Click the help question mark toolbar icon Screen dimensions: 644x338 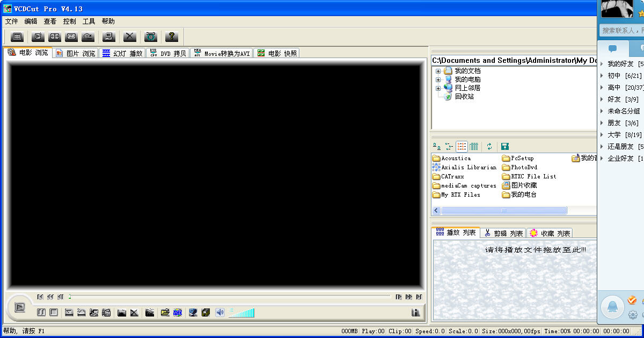tap(171, 37)
